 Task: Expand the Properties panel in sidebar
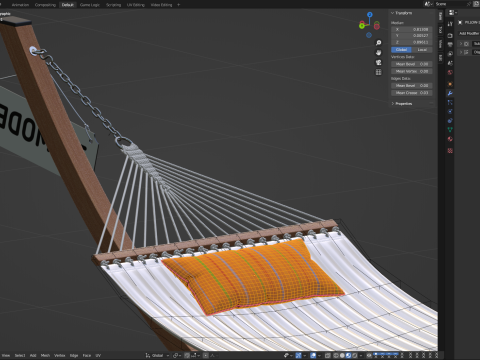[392, 104]
